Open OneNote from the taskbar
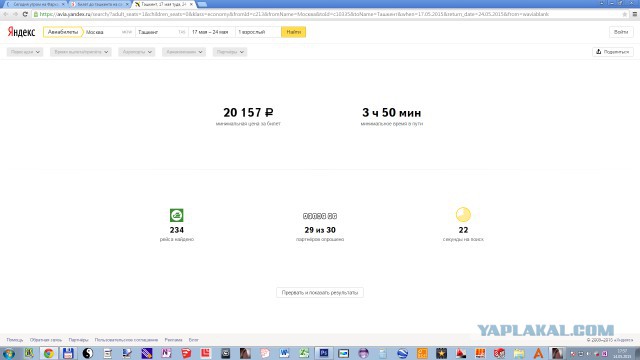Screen dimensions: 640x360 point(166,353)
